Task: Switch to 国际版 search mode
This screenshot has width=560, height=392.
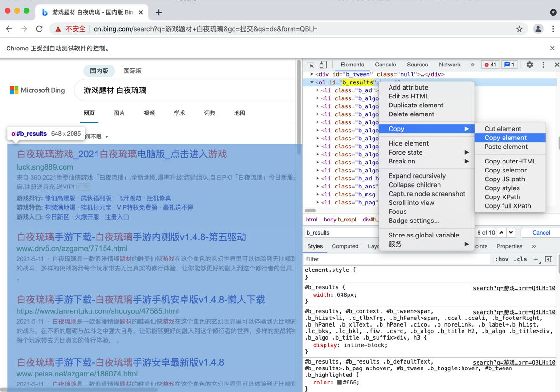Action: [132, 71]
